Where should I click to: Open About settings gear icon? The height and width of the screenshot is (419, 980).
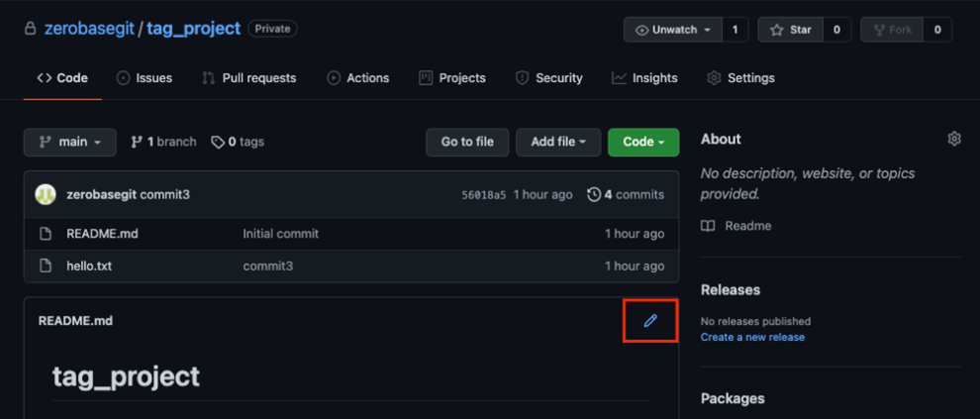point(953,139)
